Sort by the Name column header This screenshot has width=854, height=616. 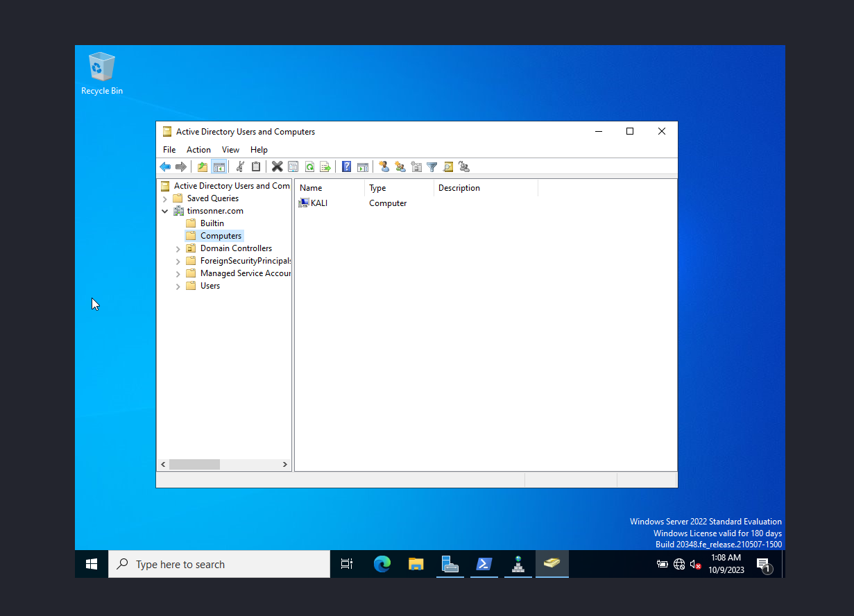click(330, 188)
